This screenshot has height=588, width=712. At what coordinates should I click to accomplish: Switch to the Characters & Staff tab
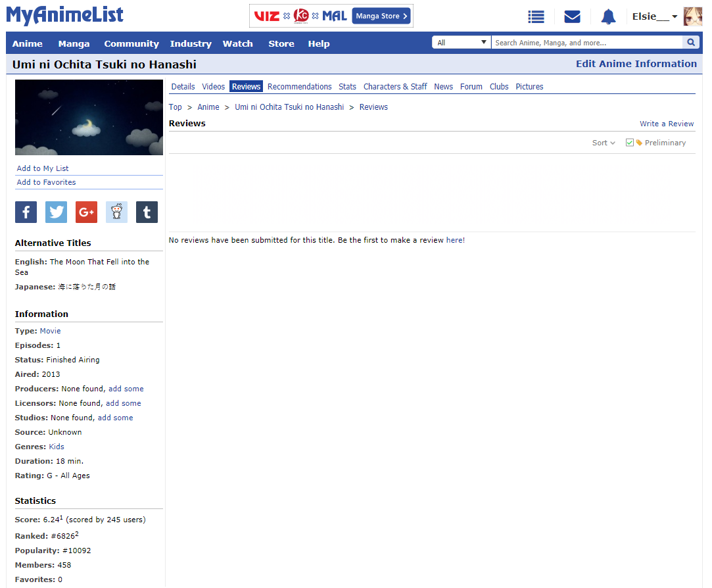click(x=395, y=87)
